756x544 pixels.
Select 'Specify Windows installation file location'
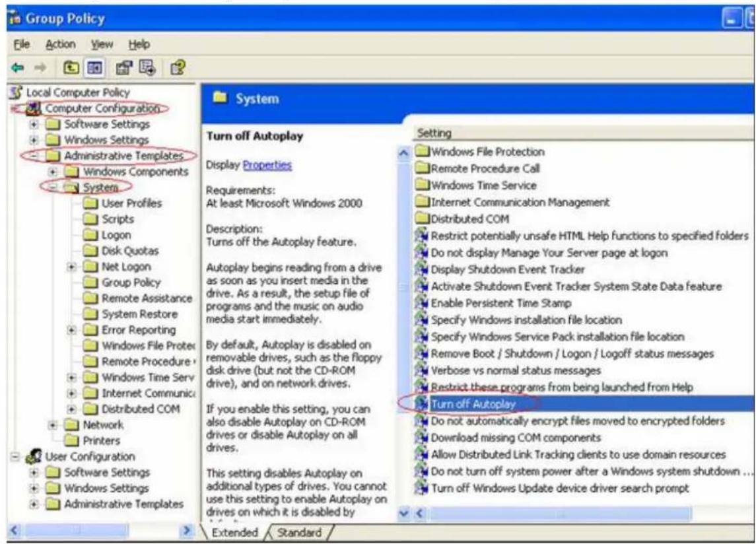pos(526,320)
